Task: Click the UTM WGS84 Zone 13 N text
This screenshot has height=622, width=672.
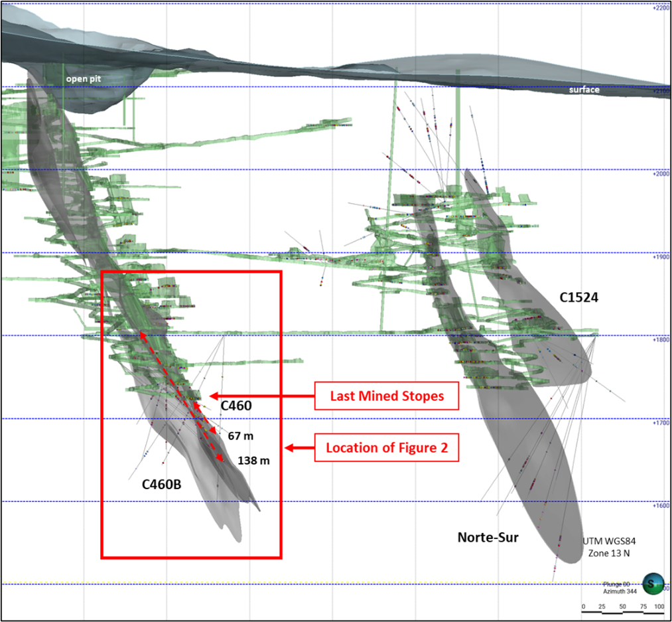Action: click(604, 547)
